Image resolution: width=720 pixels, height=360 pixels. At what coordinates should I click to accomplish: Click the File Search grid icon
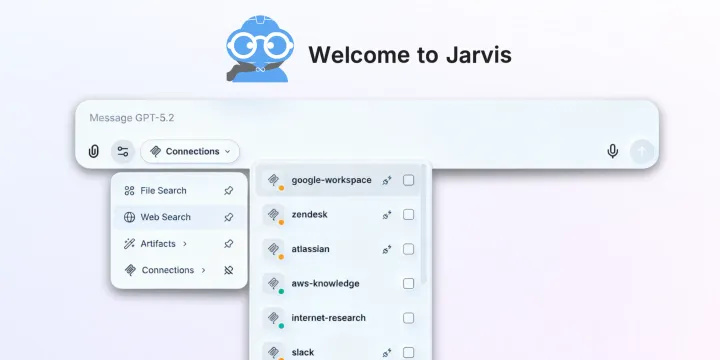129,191
